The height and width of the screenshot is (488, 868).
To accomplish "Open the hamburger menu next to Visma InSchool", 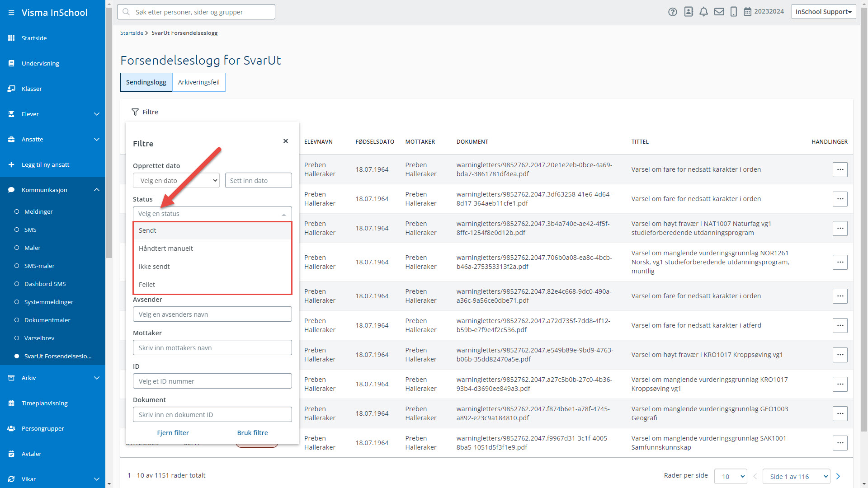I will click(11, 13).
